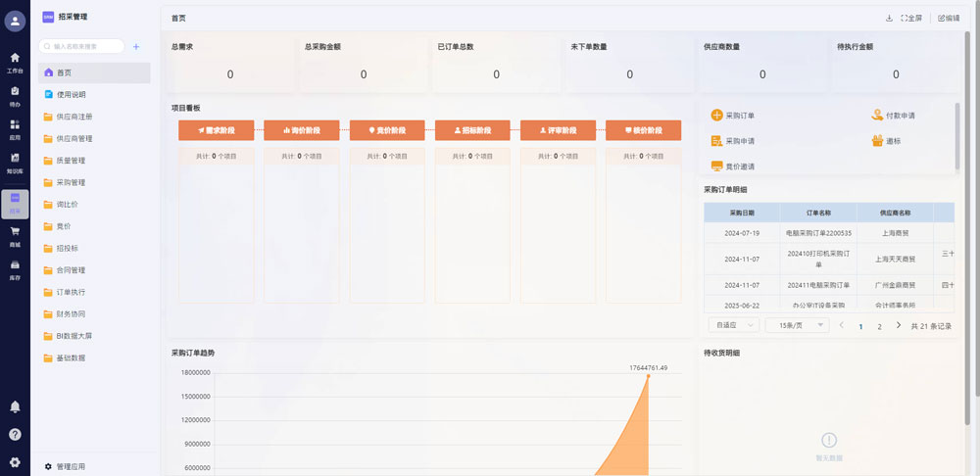Open the 自适应 dropdown
The width and height of the screenshot is (980, 476).
pos(731,325)
